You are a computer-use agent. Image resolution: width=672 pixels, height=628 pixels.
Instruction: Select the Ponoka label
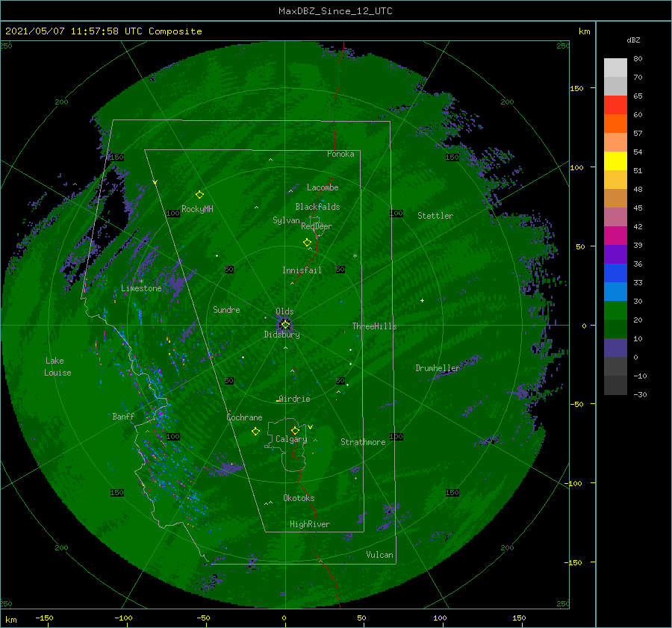(x=340, y=154)
